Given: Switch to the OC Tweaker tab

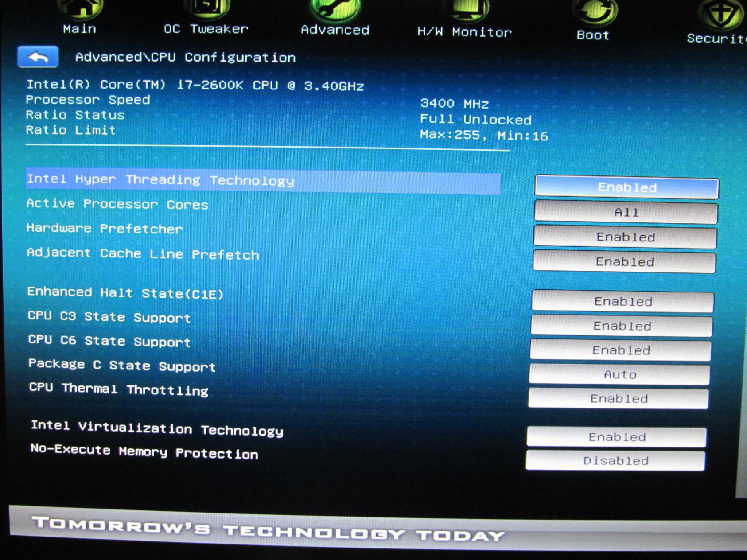Looking at the screenshot, I should tap(206, 29).
